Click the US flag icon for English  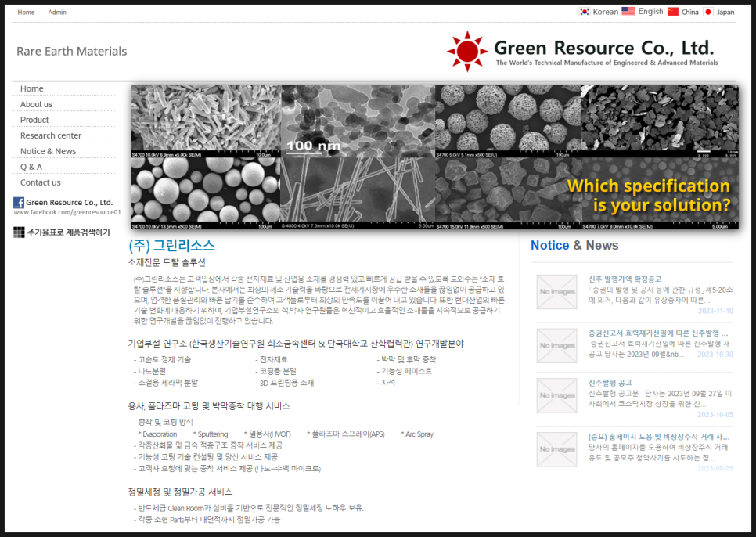click(x=628, y=11)
